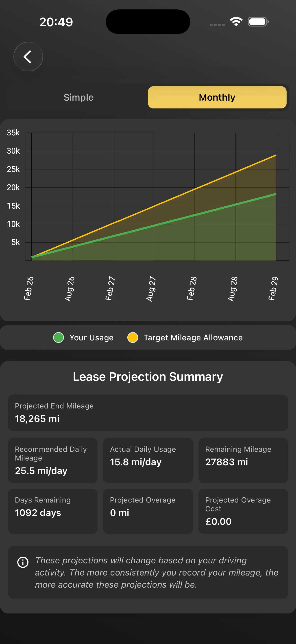Tap the Projected Overage 0 mi card
296x644 pixels.
(148, 511)
